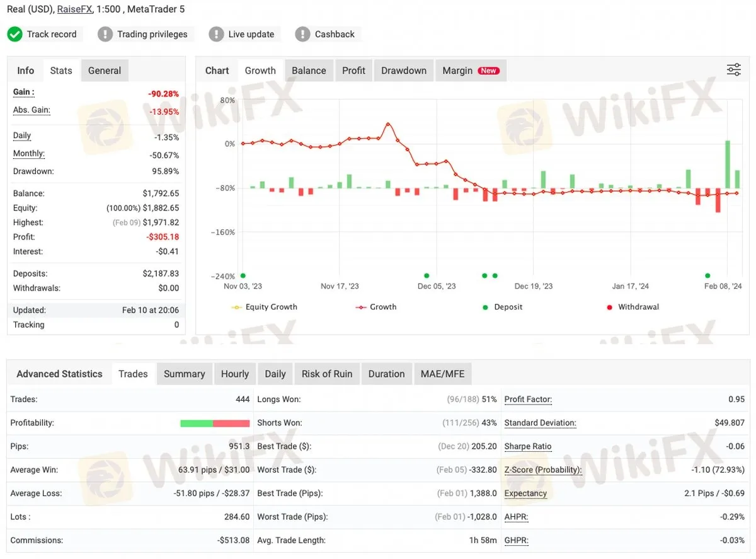
Task: Click the red New badge on Margin
Action: (489, 71)
